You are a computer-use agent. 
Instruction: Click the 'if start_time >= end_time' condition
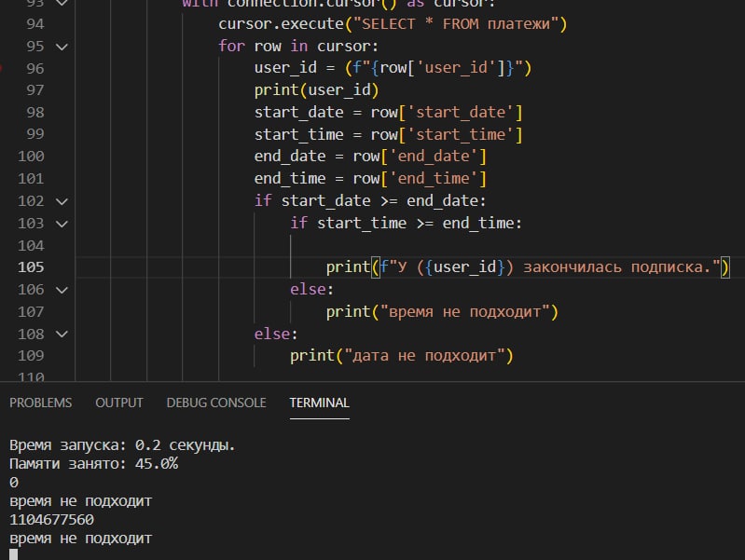(x=407, y=224)
